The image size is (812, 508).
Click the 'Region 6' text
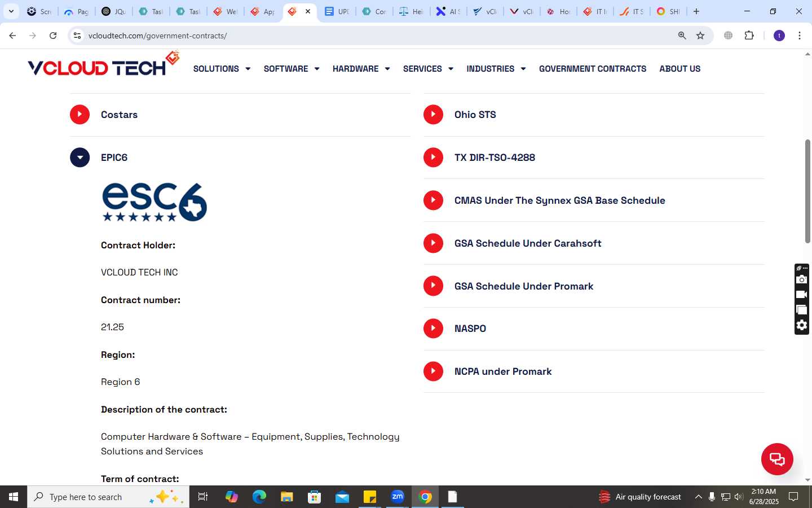pos(120,382)
